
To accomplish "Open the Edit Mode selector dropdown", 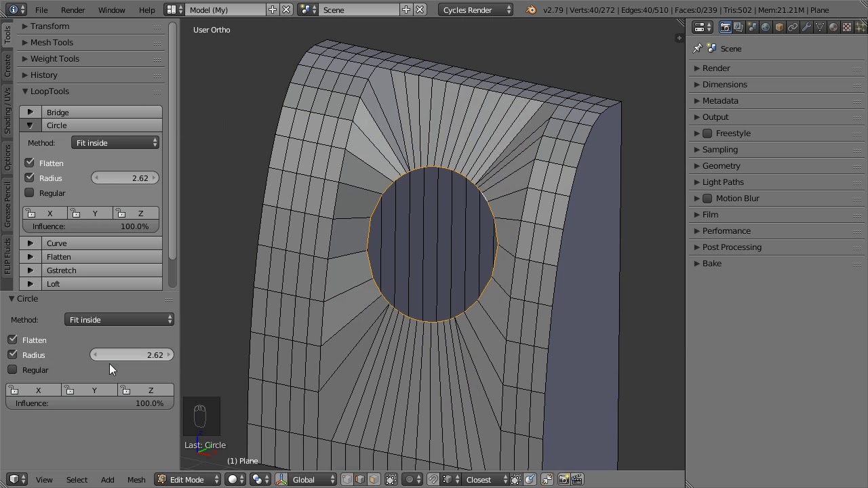I will click(189, 480).
